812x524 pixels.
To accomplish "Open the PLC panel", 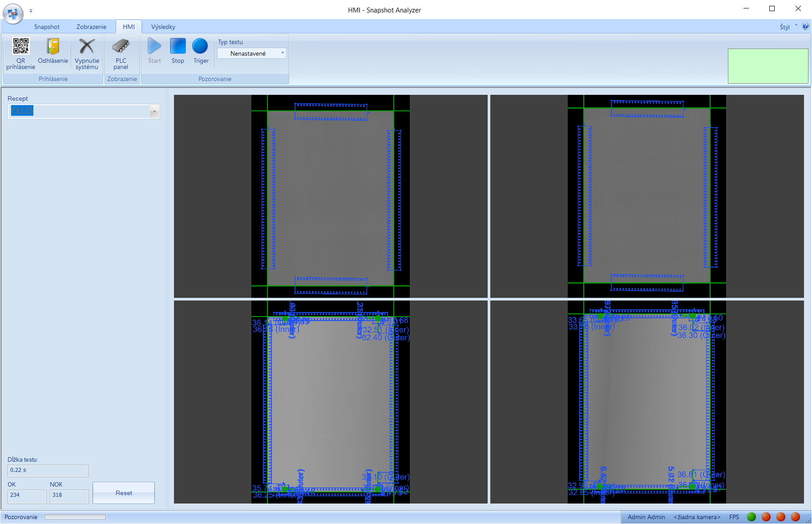I will (x=121, y=47).
